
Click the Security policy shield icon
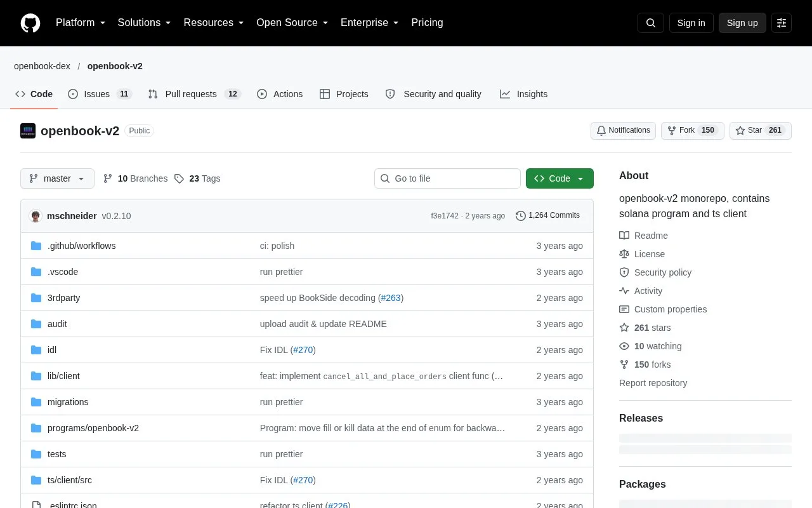pos(624,272)
